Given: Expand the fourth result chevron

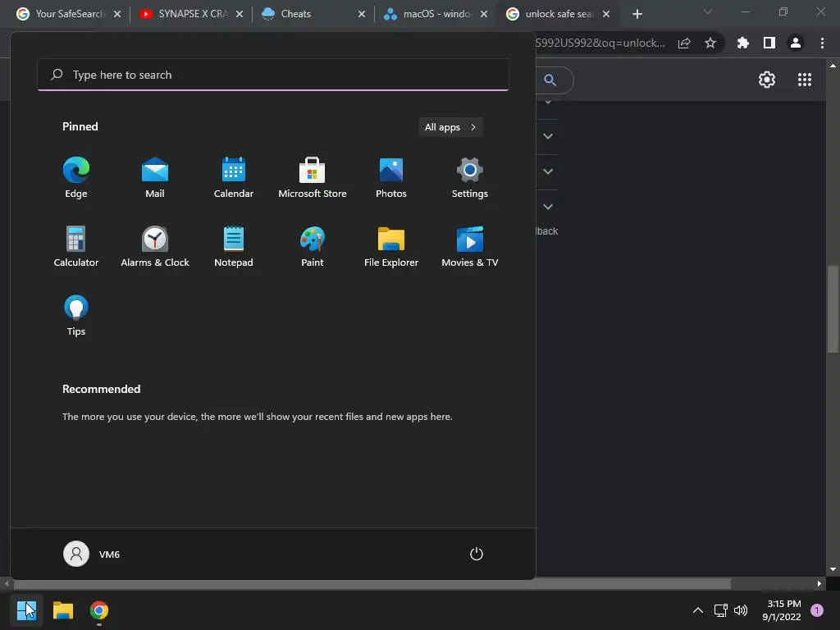Looking at the screenshot, I should (x=547, y=206).
